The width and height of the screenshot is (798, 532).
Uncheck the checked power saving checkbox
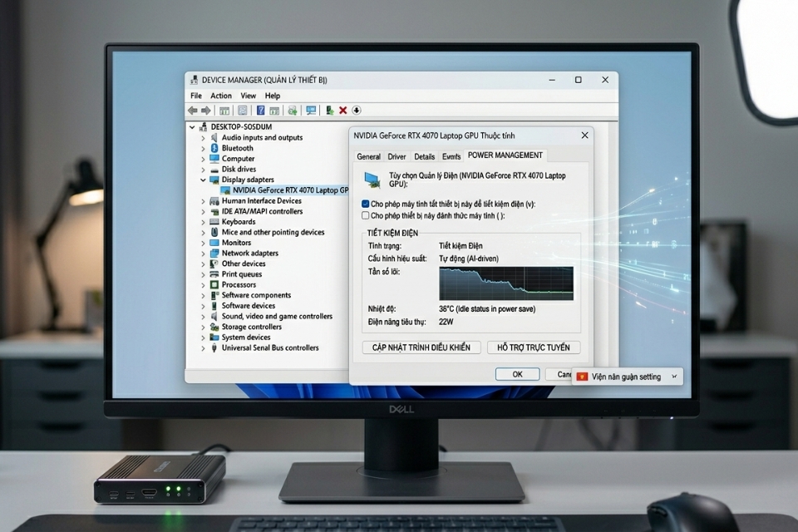click(366, 204)
